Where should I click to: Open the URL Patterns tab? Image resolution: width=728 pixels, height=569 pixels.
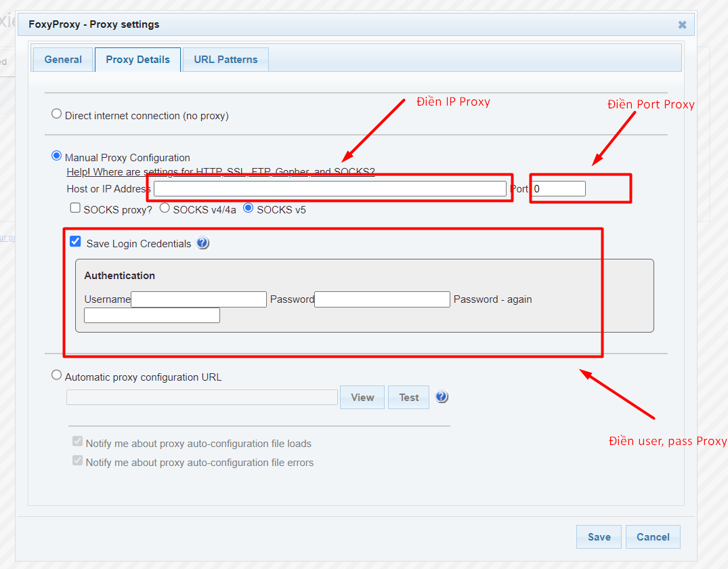click(x=225, y=60)
